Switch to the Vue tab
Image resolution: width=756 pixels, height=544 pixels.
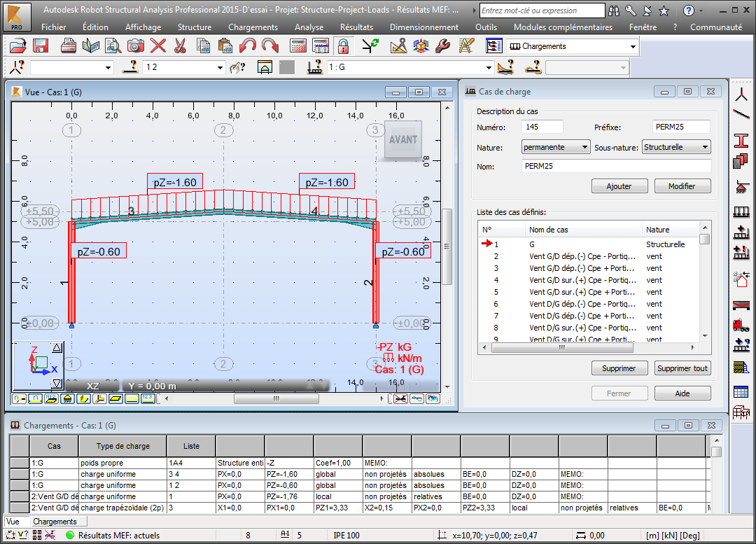click(x=13, y=522)
